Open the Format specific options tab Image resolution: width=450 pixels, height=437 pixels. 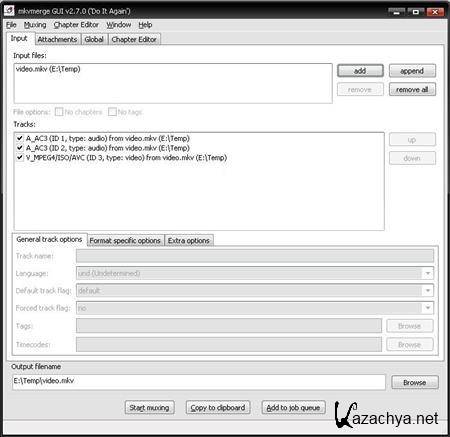(125, 240)
